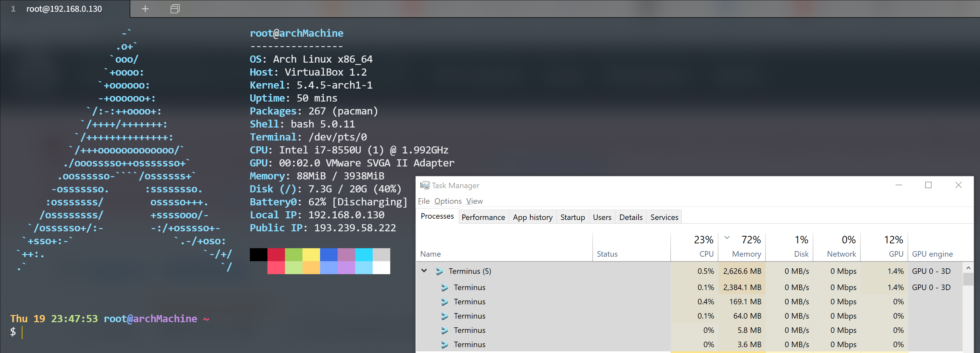Click the red swatch in the neofetch color palette
Viewport: 980px width, 353px height.
pyautogui.click(x=276, y=255)
